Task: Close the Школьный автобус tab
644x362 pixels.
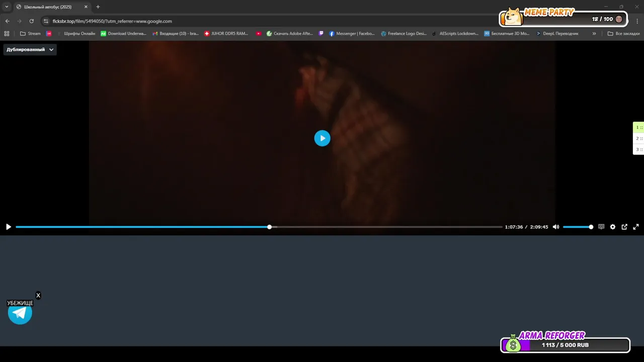Action: (86, 7)
